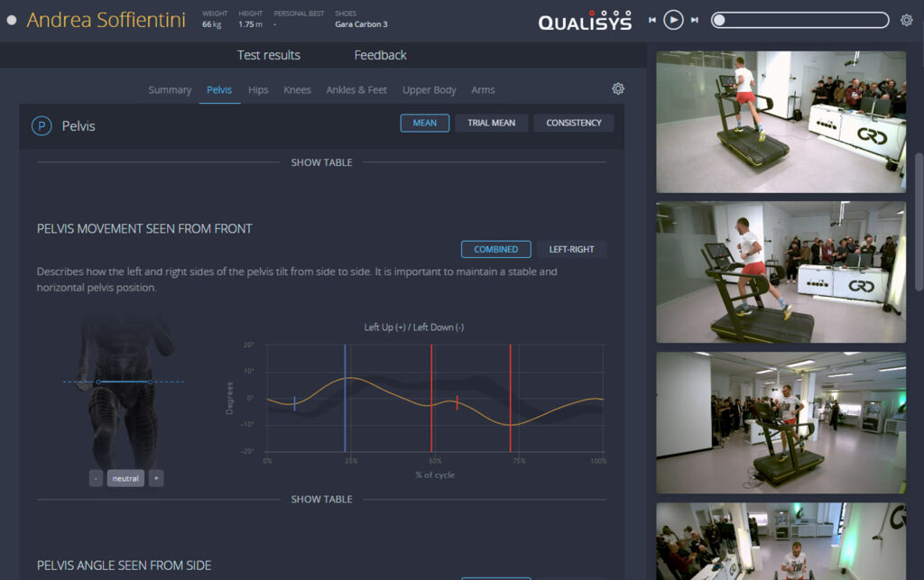Skip to previous frame in playback

(x=652, y=20)
